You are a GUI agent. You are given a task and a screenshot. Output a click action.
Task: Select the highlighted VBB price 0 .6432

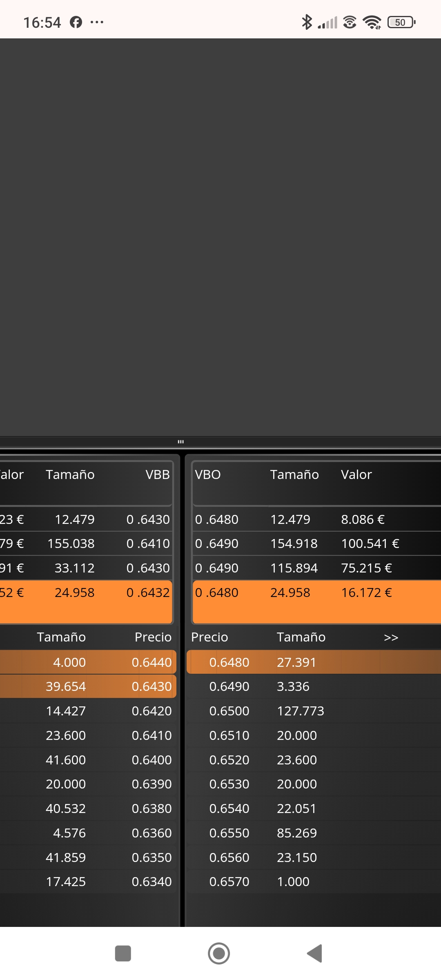point(148,592)
